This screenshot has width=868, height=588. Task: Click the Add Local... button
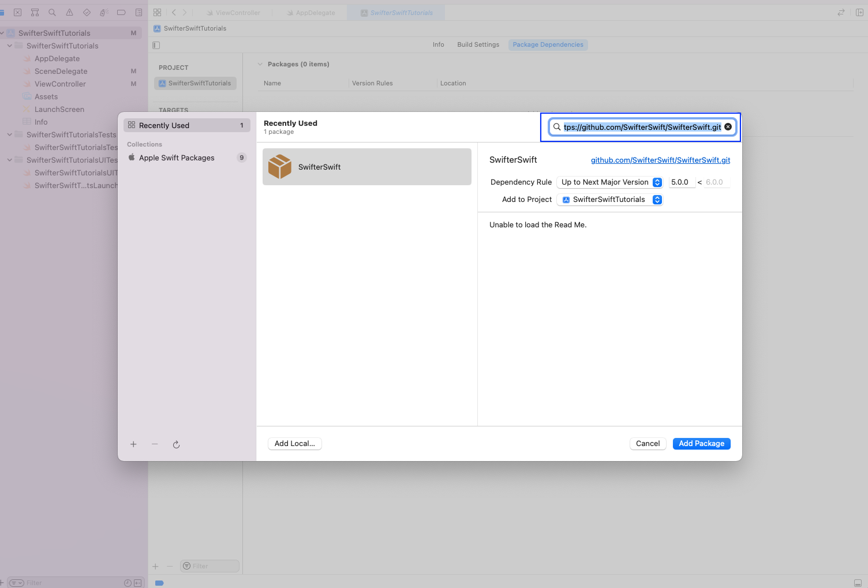click(x=295, y=444)
